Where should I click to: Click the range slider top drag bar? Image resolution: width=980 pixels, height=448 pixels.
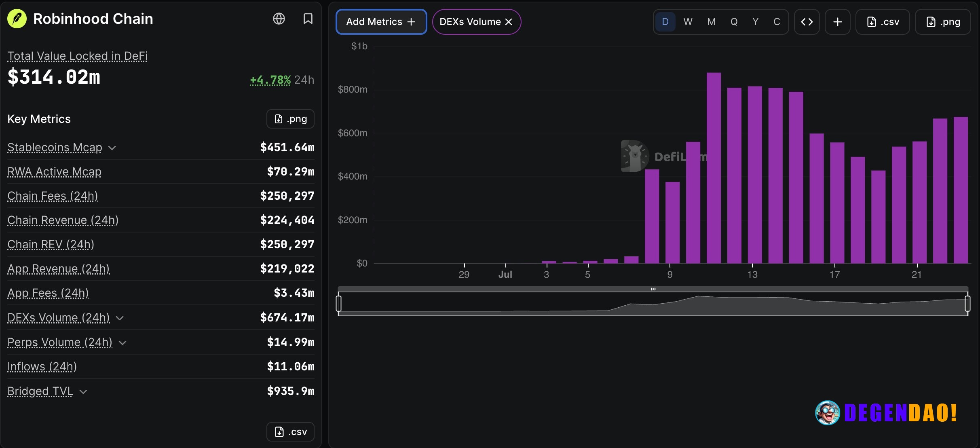pyautogui.click(x=653, y=289)
